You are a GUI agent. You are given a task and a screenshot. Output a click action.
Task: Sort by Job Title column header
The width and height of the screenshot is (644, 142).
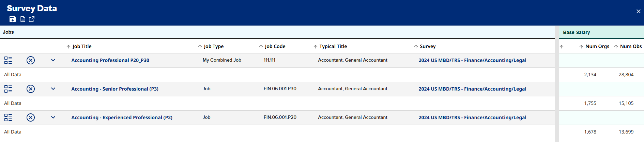coord(82,46)
